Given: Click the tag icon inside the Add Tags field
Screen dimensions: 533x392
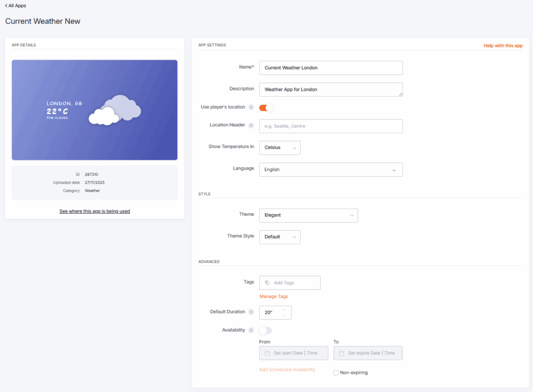Looking at the screenshot, I should (266, 282).
